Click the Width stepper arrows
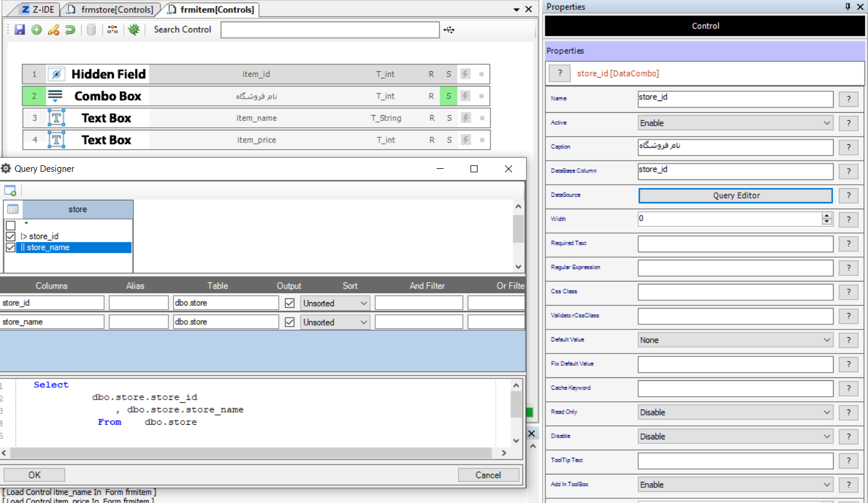 coord(826,218)
